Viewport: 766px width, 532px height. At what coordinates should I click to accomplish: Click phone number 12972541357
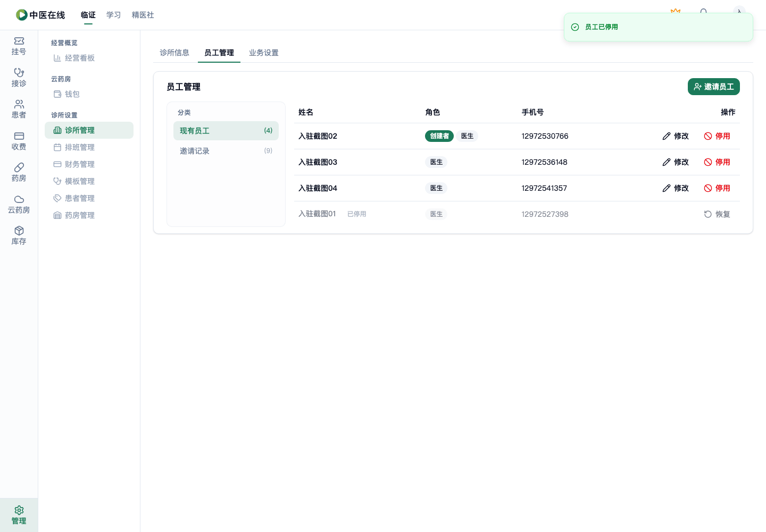pyautogui.click(x=544, y=188)
